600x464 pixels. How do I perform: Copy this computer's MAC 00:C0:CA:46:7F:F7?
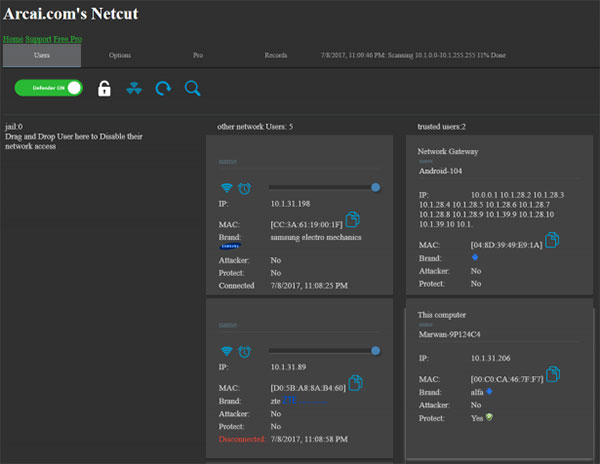point(553,374)
